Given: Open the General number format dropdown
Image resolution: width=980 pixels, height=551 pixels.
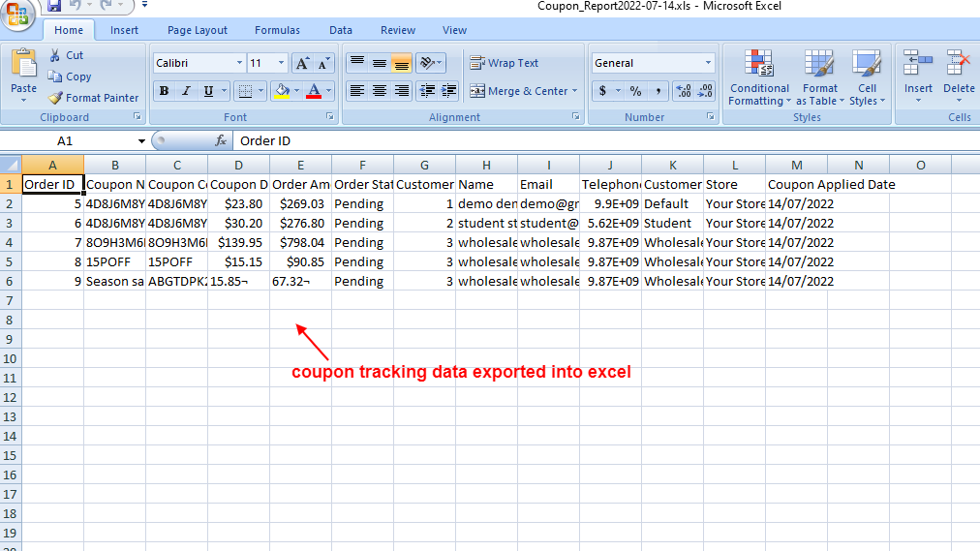Looking at the screenshot, I should [708, 63].
